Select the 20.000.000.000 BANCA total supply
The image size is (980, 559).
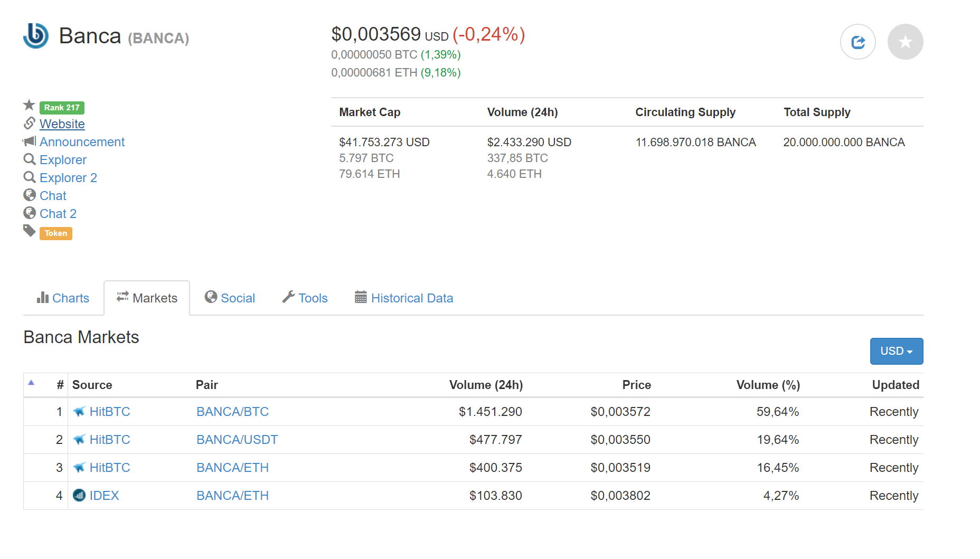844,142
